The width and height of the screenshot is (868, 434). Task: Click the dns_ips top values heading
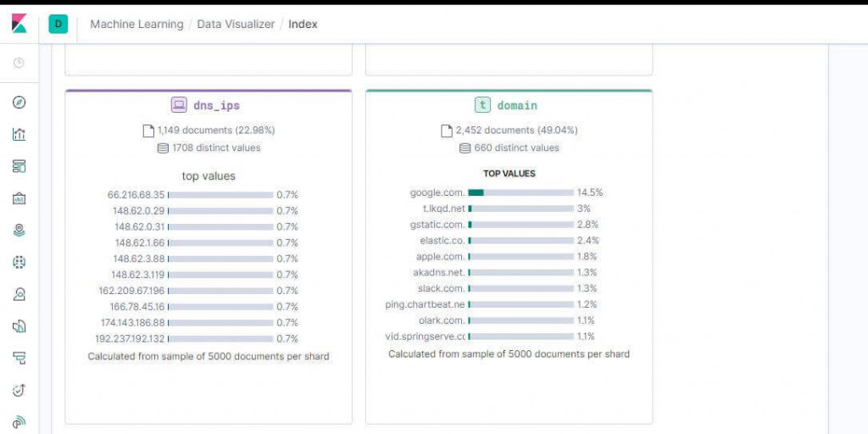point(209,176)
